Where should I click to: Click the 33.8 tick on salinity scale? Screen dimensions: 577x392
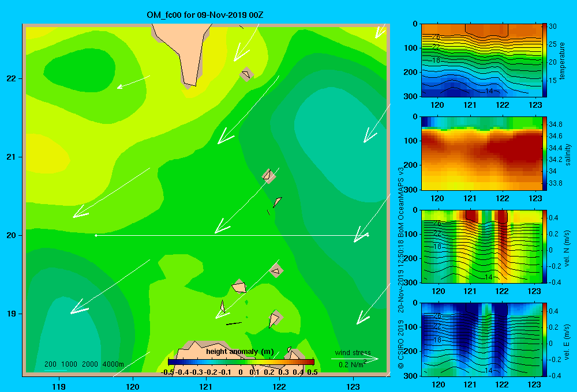coord(555,183)
